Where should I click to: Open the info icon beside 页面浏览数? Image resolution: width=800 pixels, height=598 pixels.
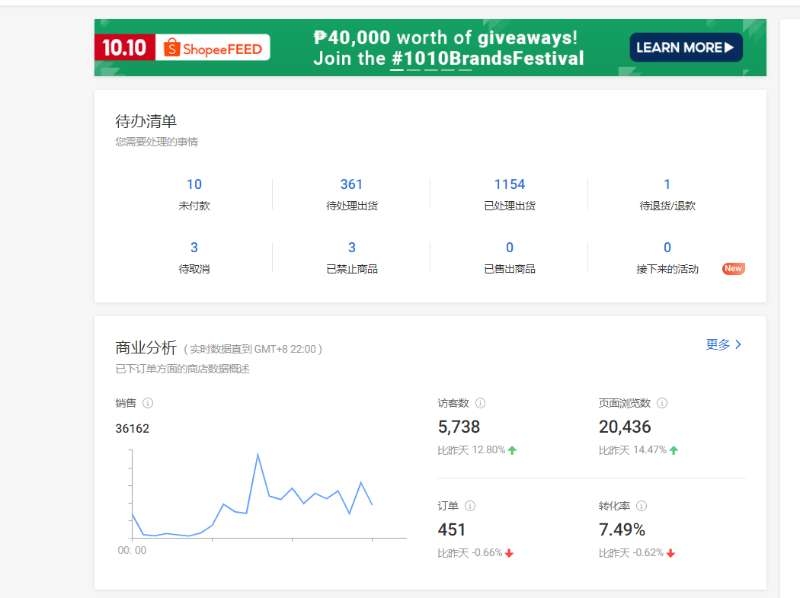[663, 404]
